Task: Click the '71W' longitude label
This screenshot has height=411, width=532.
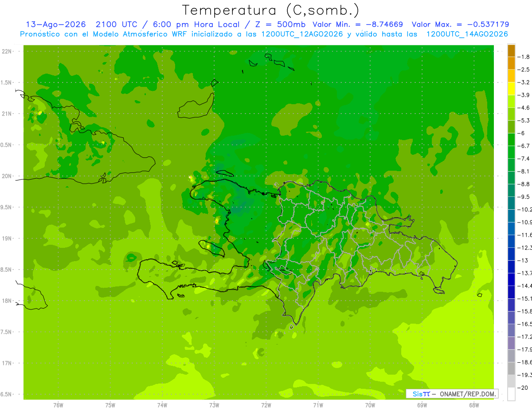Action: [x=318, y=405]
